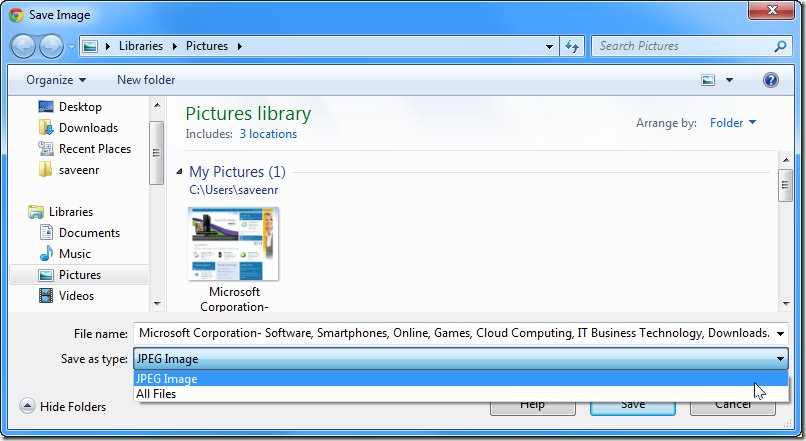Viewport: 806px width, 441px height.
Task: Open the help question mark icon
Action: (770, 80)
